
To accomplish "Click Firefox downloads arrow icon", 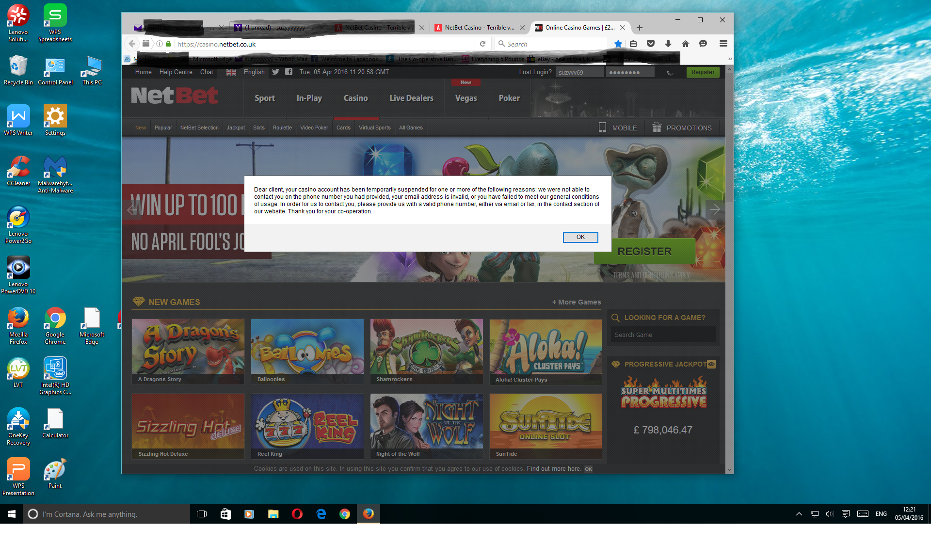I will pos(668,44).
